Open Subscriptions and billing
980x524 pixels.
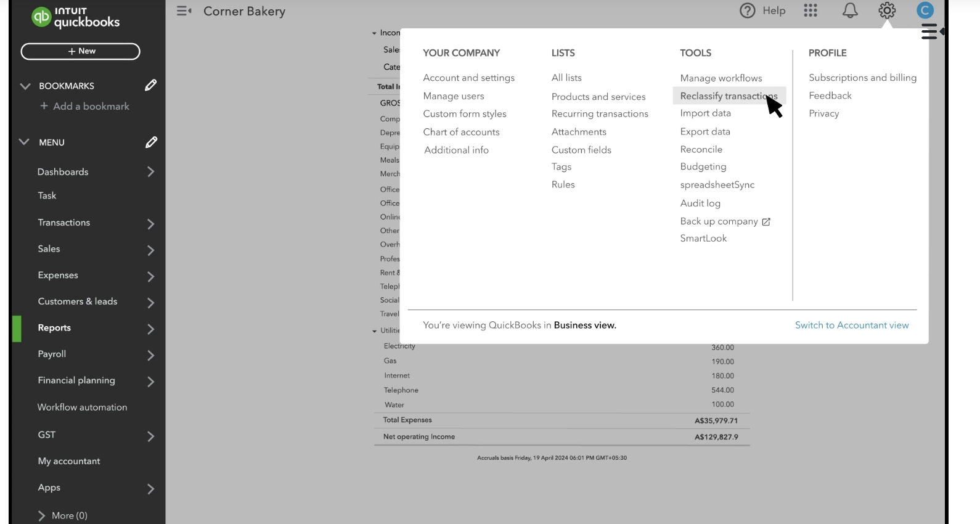tap(862, 78)
